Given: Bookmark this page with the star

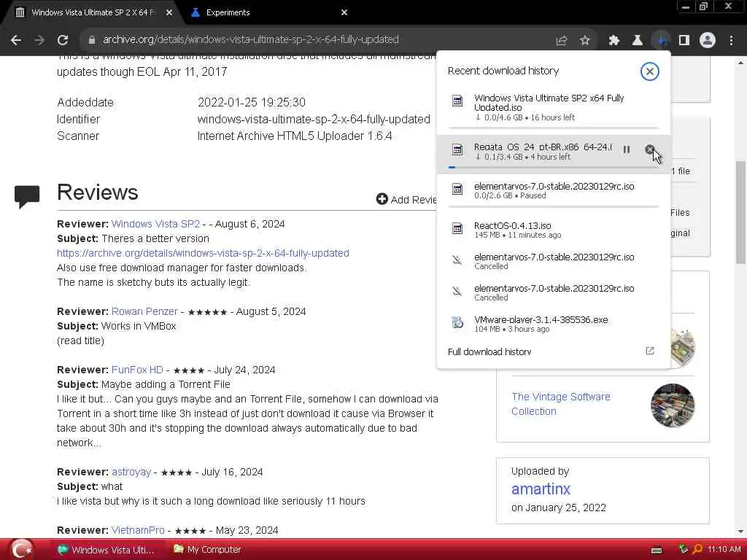Looking at the screenshot, I should [585, 41].
